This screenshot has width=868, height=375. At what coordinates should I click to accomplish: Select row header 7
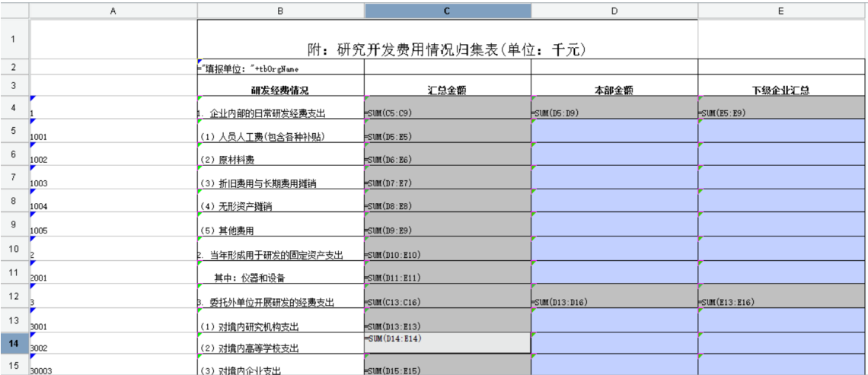(x=14, y=177)
